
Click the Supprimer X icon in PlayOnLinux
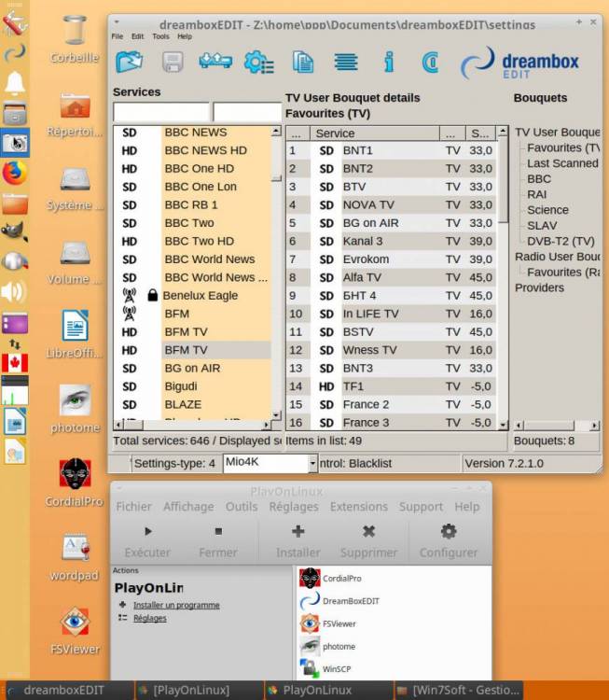tap(368, 531)
